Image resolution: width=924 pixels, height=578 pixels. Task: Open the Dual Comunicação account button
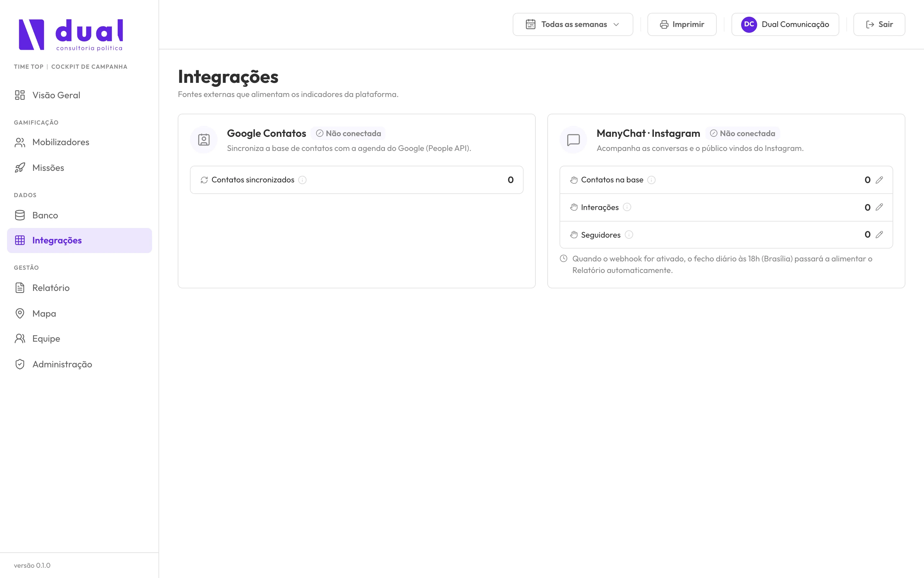(785, 24)
